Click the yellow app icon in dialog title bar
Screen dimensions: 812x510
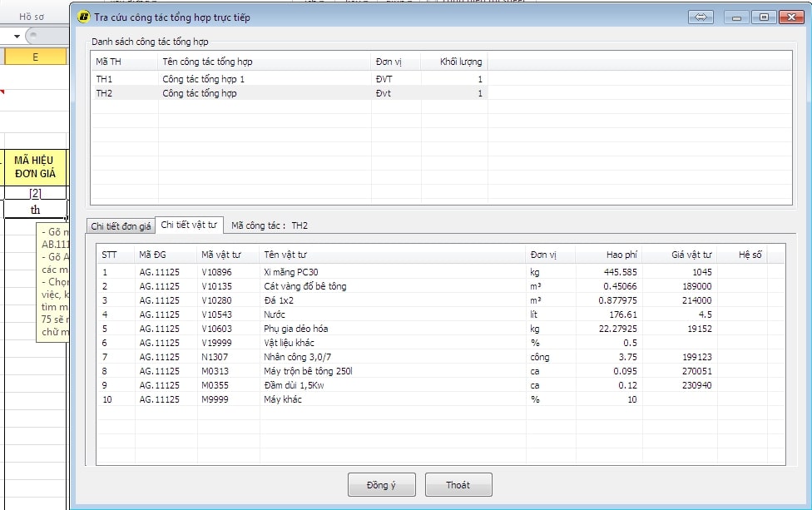pyautogui.click(x=83, y=17)
